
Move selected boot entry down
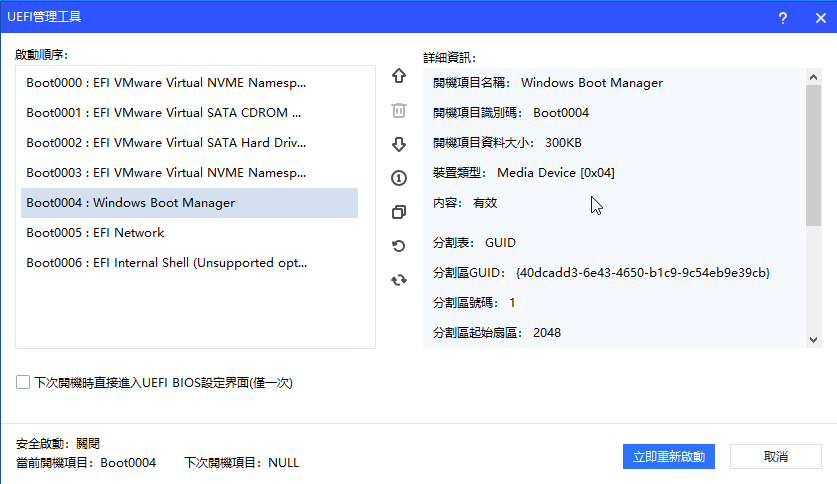[x=399, y=144]
